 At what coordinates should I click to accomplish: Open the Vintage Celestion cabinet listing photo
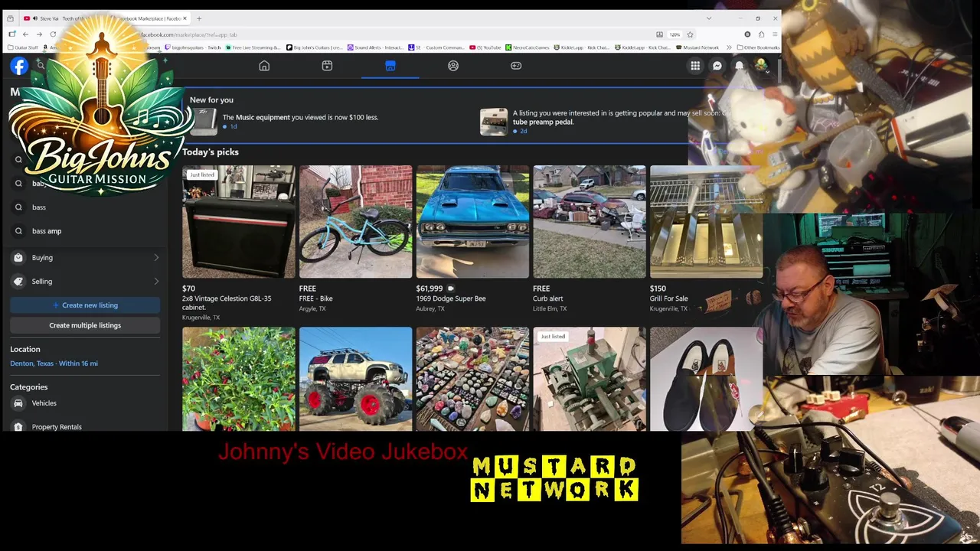pyautogui.click(x=238, y=222)
